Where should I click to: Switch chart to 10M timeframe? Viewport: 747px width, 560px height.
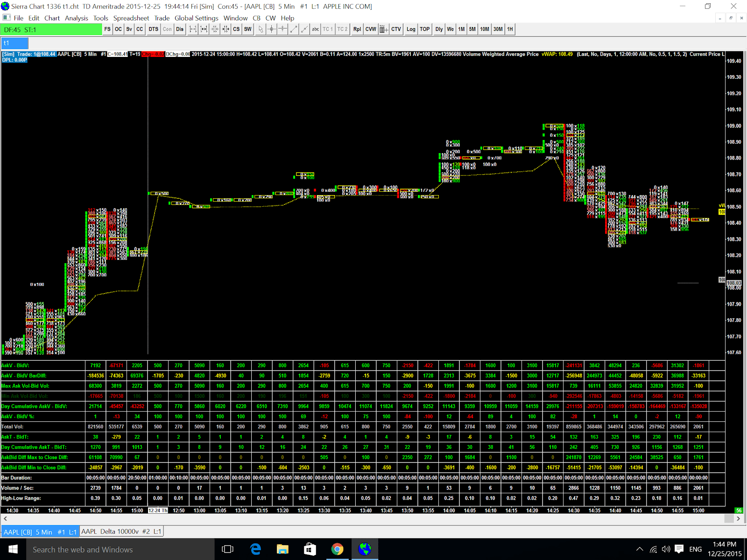click(x=485, y=29)
